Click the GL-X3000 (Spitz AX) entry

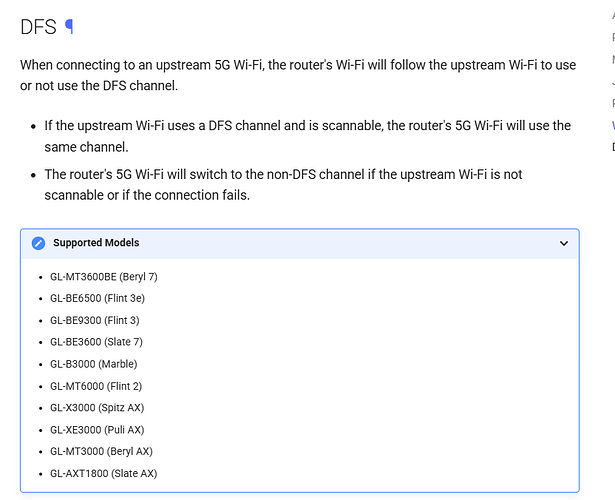[99, 408]
